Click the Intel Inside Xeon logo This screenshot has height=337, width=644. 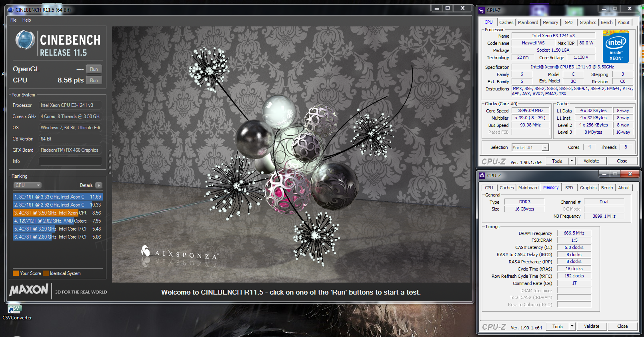tap(616, 47)
